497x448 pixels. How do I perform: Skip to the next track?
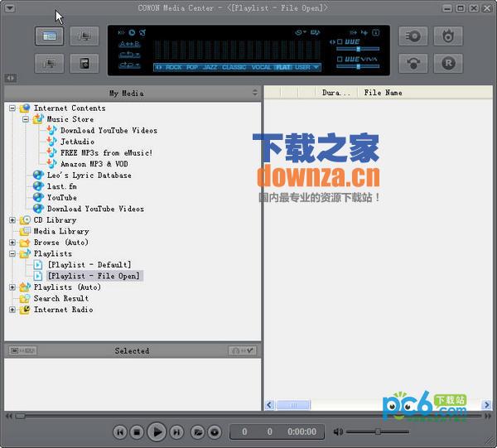coord(176,431)
